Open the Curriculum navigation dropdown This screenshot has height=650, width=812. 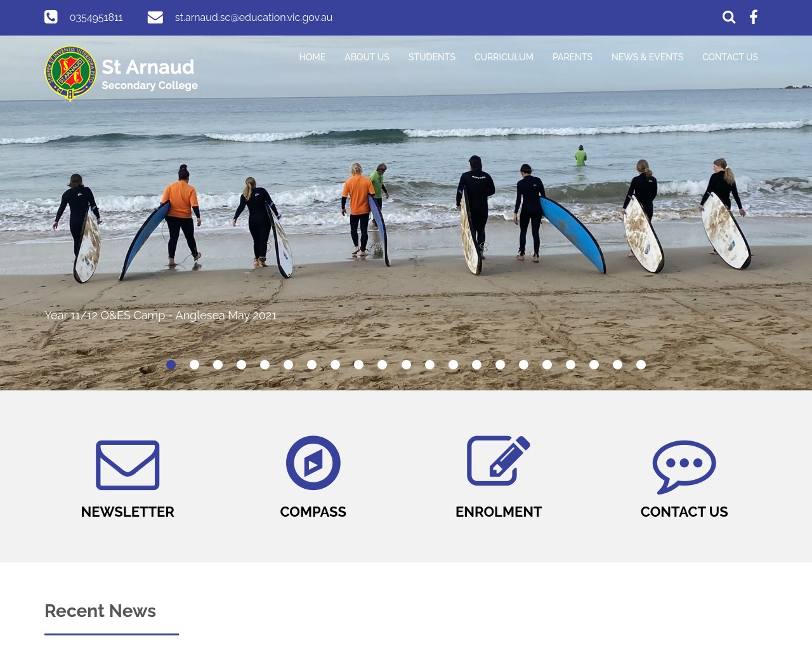click(504, 57)
